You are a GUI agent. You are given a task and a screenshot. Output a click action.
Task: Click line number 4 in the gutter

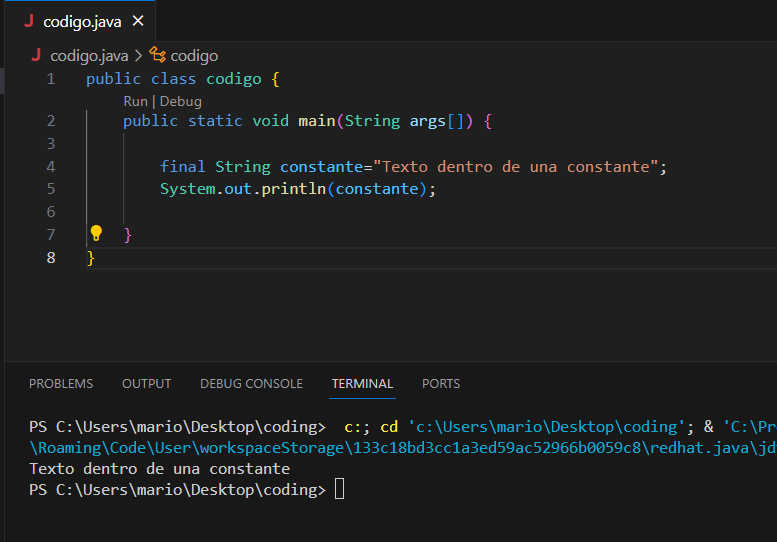[x=51, y=166]
